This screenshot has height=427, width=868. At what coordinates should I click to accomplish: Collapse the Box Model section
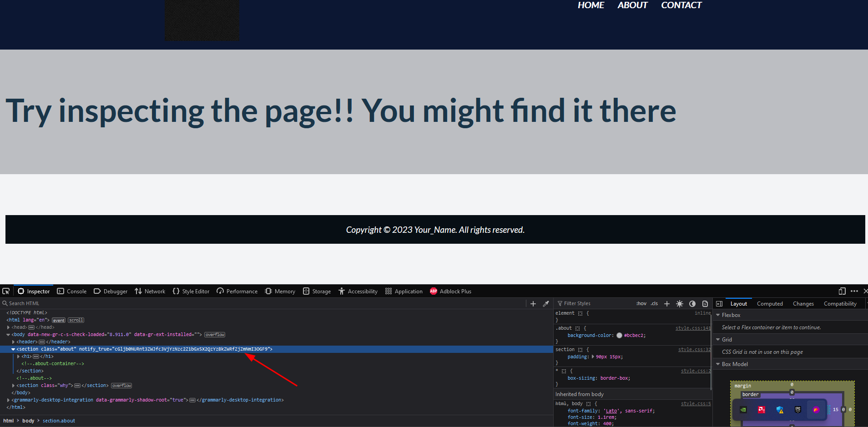718,364
